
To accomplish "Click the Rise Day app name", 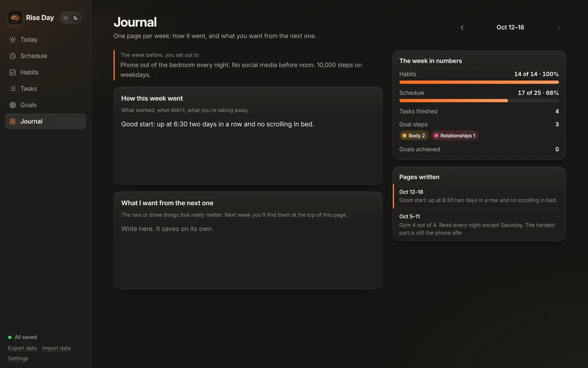I will pyautogui.click(x=40, y=18).
